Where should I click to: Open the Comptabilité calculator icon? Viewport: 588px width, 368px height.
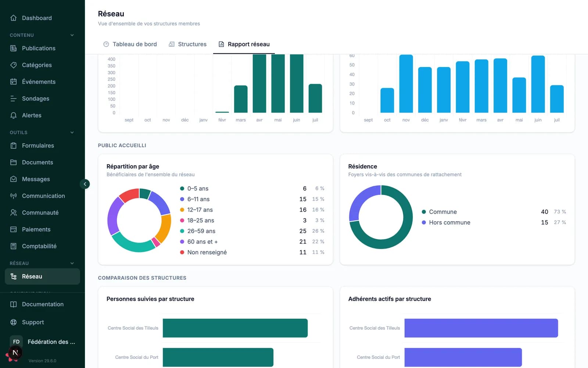tap(14, 246)
